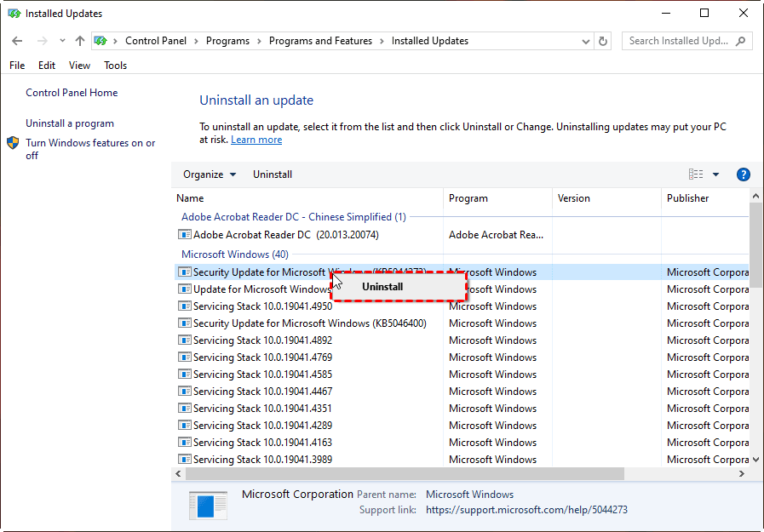Screen dimensions: 764x532
Task: Click icon of Update for Microsoft Windows row
Action: point(184,289)
